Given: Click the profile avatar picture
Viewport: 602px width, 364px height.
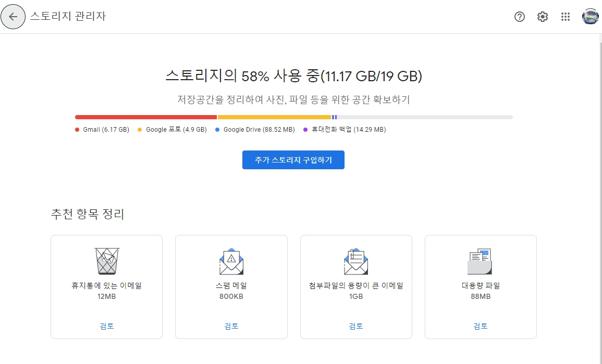Looking at the screenshot, I should 588,17.
